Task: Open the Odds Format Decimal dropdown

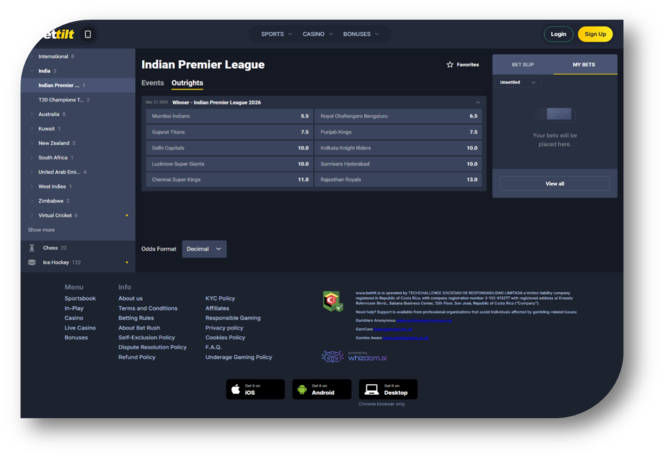Action: (x=204, y=248)
